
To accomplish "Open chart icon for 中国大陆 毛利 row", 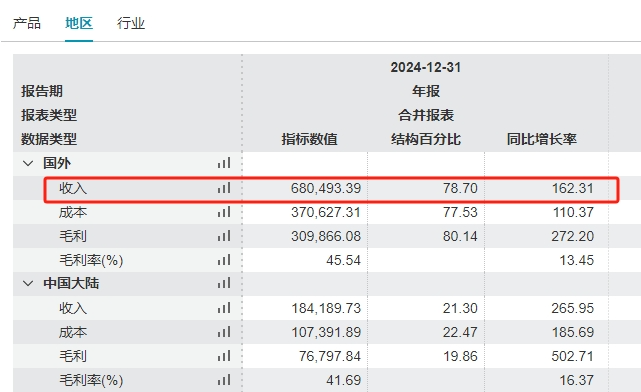I will click(x=224, y=356).
